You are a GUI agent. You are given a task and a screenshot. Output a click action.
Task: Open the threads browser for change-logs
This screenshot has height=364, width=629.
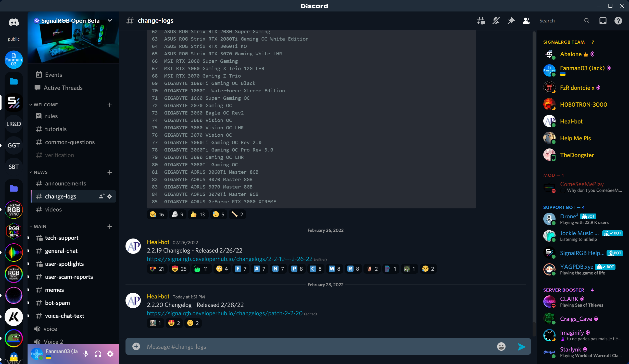click(481, 21)
